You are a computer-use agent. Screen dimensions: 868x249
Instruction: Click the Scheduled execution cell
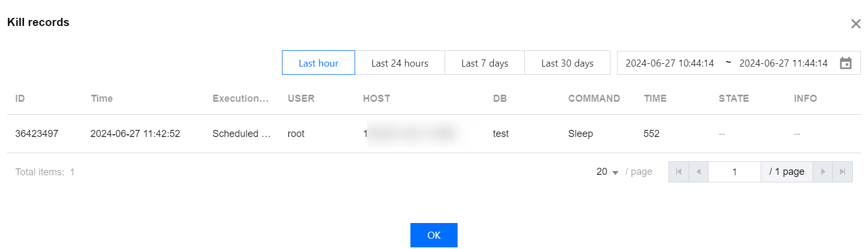(x=241, y=134)
